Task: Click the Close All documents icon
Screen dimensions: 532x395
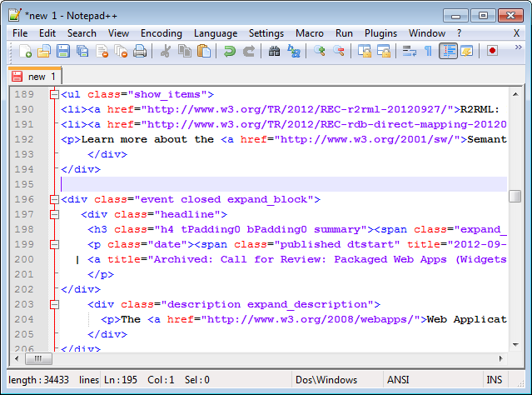Action: [121, 52]
